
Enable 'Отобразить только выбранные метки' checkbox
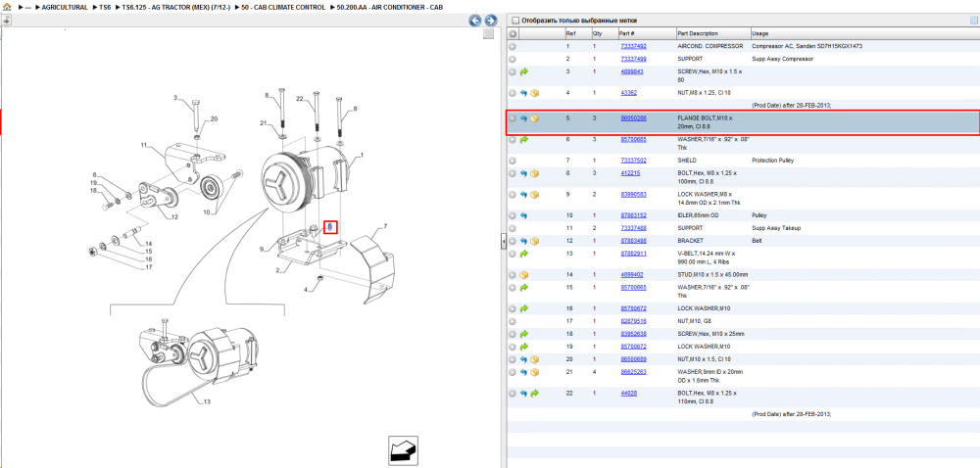click(x=515, y=21)
